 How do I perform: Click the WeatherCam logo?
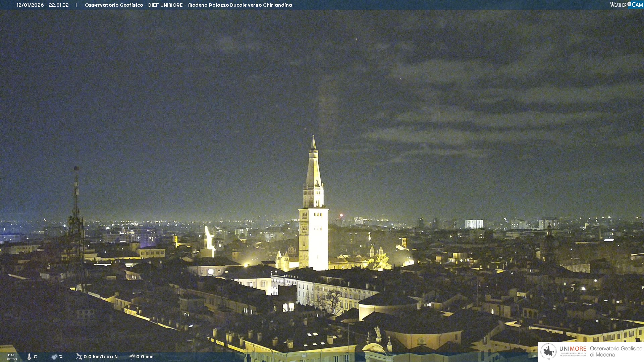pos(626,5)
